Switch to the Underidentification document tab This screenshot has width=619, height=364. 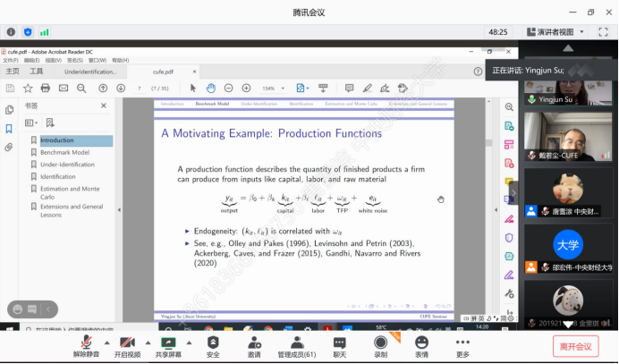(91, 71)
